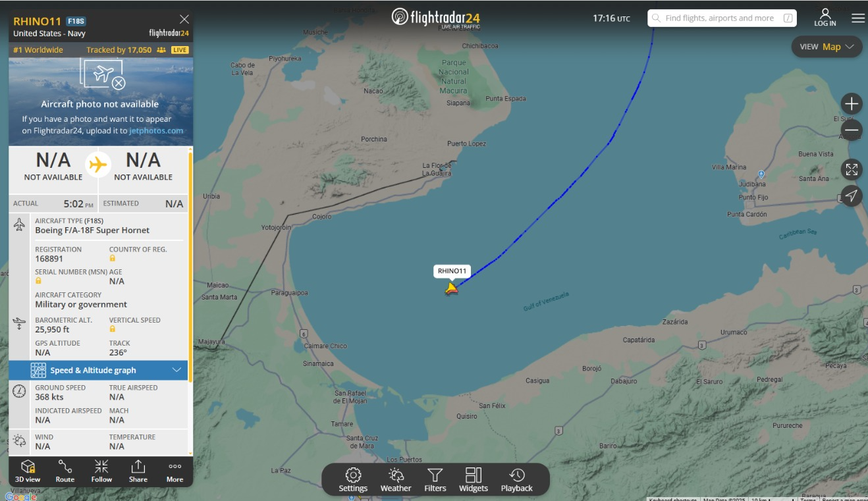Image resolution: width=868 pixels, height=501 pixels.
Task: Click the flight search field
Action: coord(722,18)
